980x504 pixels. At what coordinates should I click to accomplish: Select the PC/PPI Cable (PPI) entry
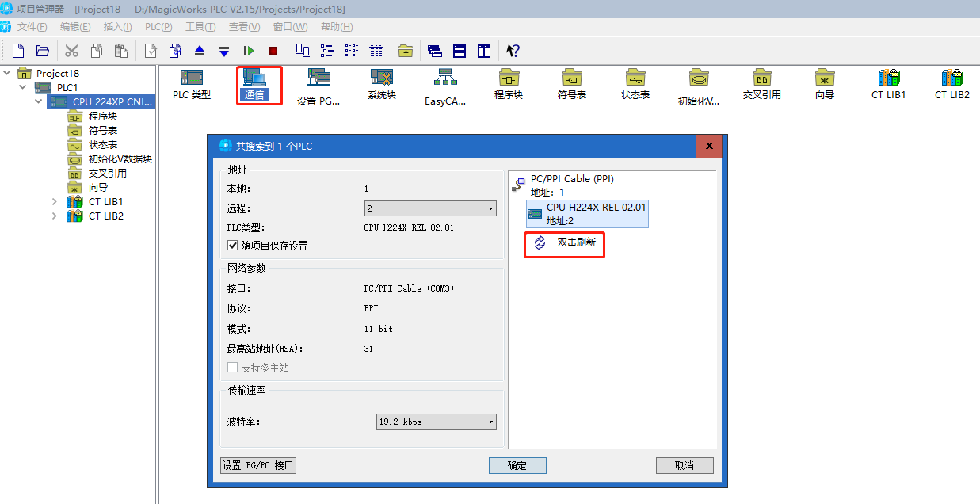click(572, 179)
